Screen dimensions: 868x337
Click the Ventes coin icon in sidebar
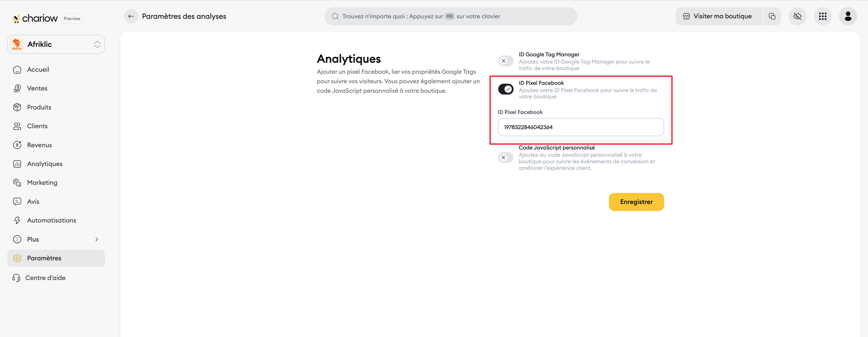(17, 88)
